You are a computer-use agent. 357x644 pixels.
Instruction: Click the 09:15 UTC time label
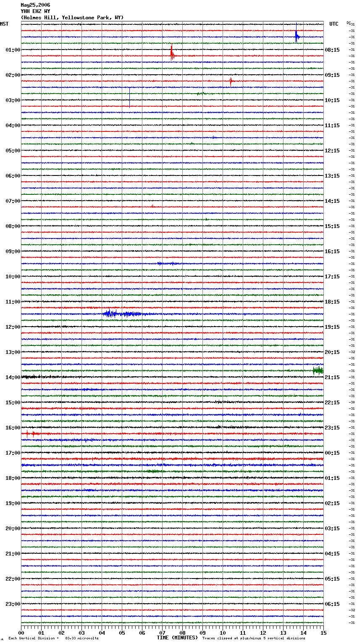332,75
